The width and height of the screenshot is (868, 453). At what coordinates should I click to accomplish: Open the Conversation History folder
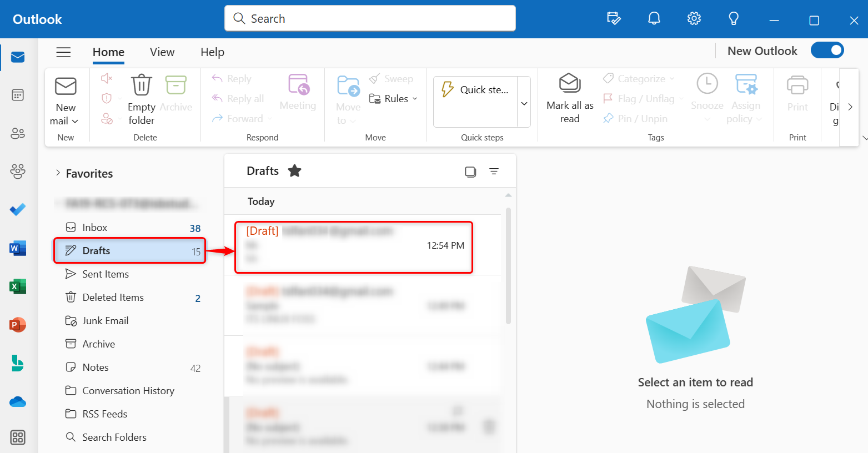click(x=130, y=391)
